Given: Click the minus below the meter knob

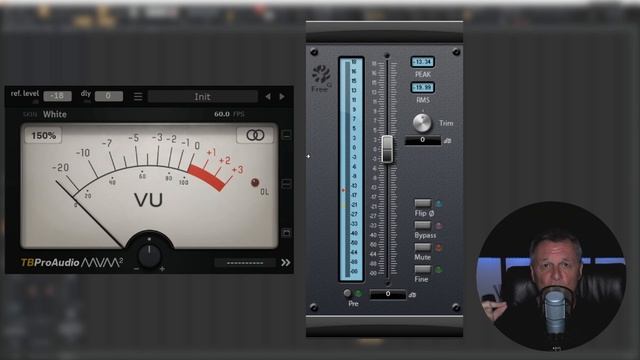Looking at the screenshot, I should point(136,269).
